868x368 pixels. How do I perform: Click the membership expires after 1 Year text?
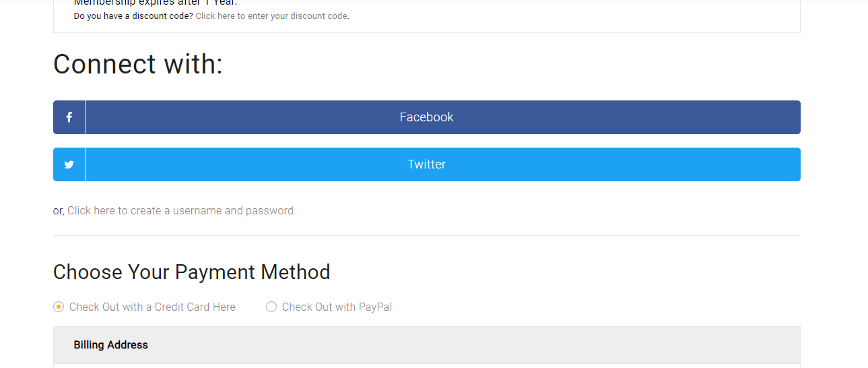click(156, 3)
